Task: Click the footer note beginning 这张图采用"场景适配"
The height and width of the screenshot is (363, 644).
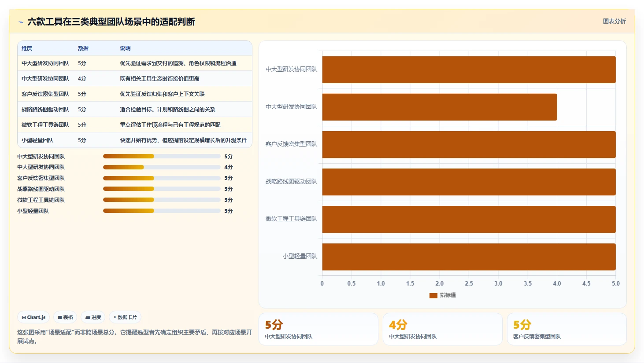Action: (x=134, y=337)
